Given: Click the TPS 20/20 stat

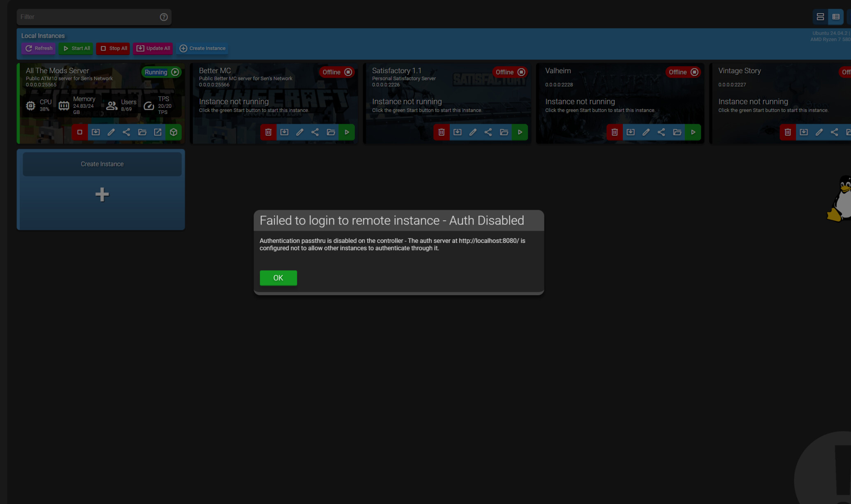Looking at the screenshot, I should pyautogui.click(x=157, y=105).
